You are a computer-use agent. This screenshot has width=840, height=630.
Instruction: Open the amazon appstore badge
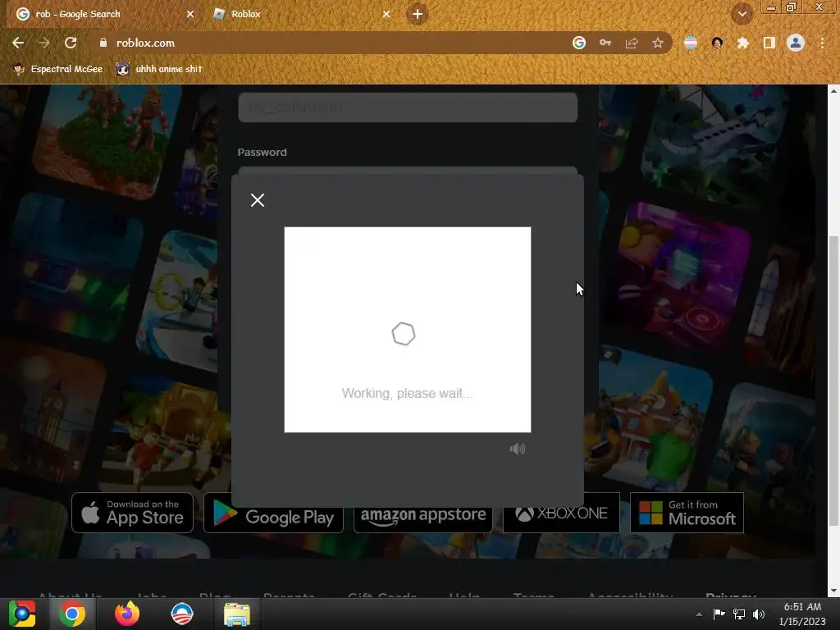tap(422, 517)
